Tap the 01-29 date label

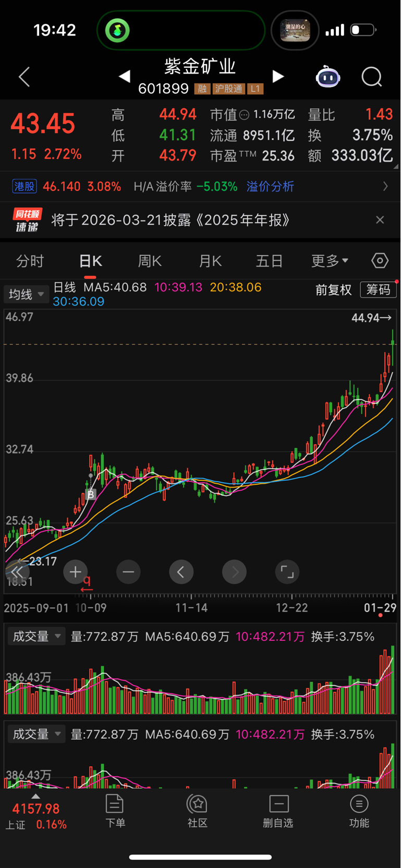pyautogui.click(x=380, y=608)
